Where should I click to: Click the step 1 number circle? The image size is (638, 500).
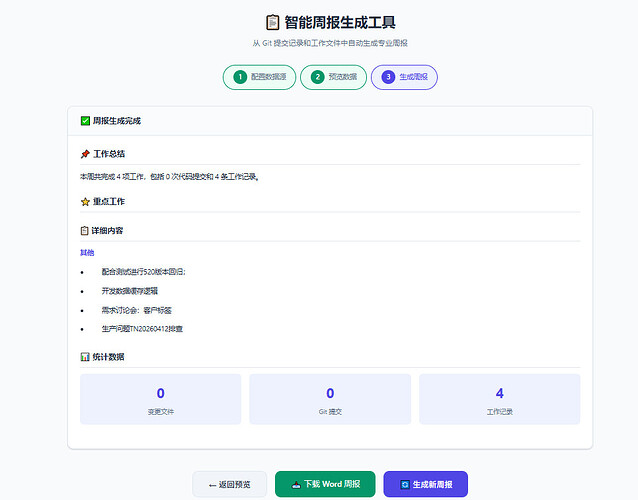tap(239, 77)
